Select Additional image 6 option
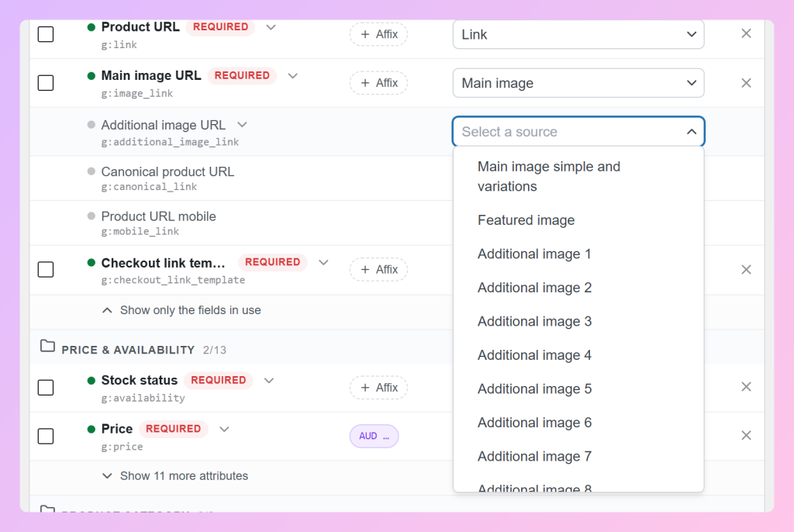This screenshot has width=794, height=532. pos(578,423)
